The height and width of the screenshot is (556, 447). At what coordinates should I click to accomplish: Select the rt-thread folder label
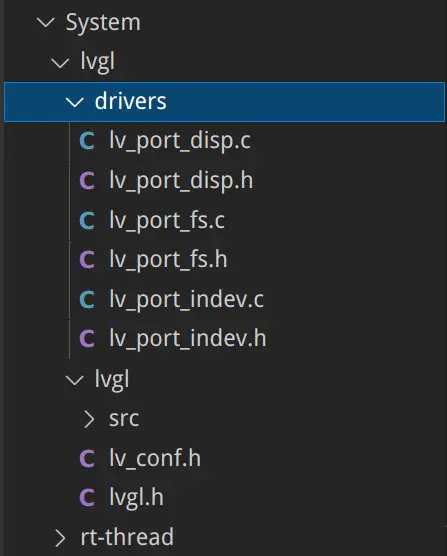point(127,537)
